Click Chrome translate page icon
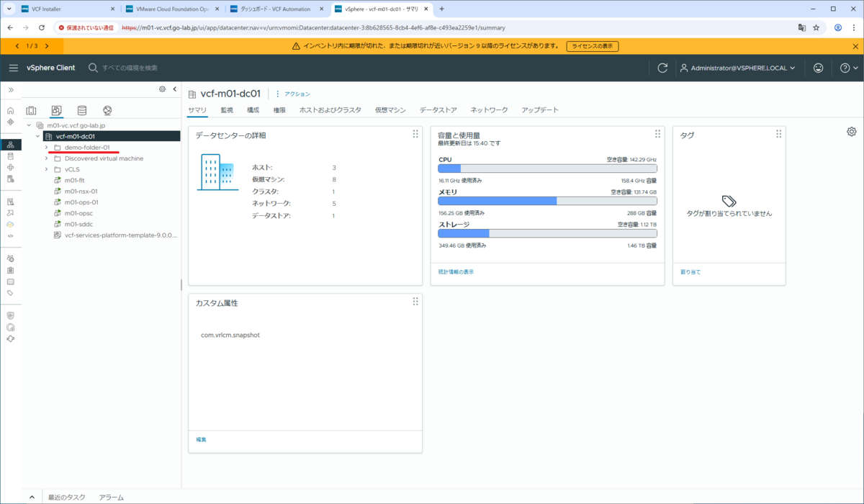Screen dimensions: 864x504 click(801, 27)
